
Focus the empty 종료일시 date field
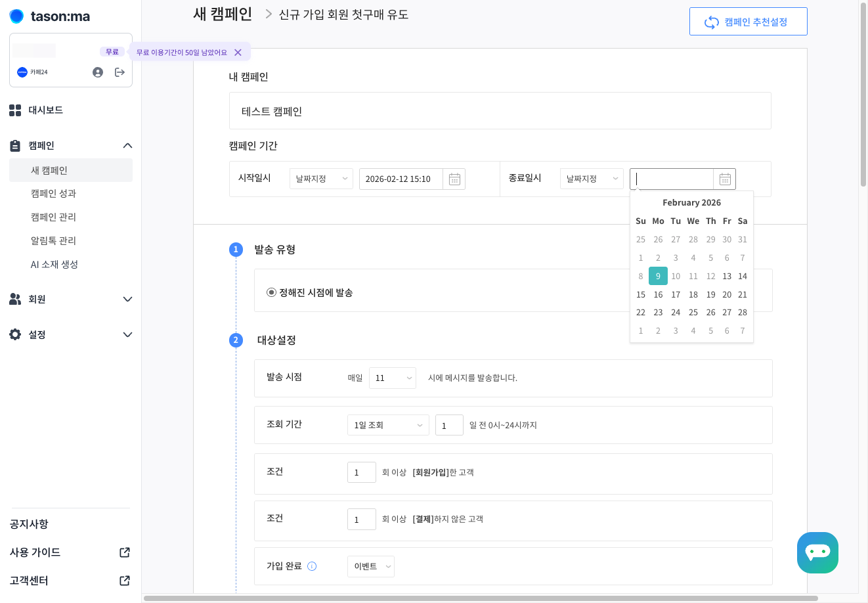point(672,179)
